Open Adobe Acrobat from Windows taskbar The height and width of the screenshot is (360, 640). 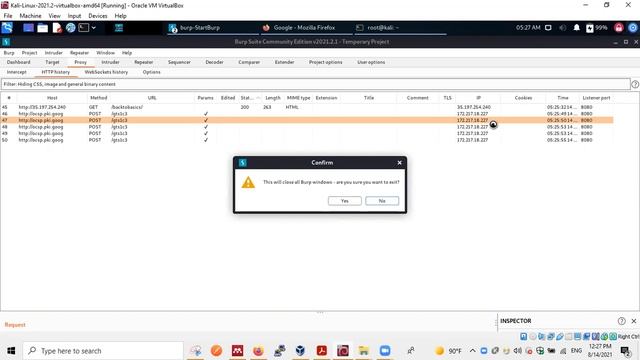pos(322,351)
